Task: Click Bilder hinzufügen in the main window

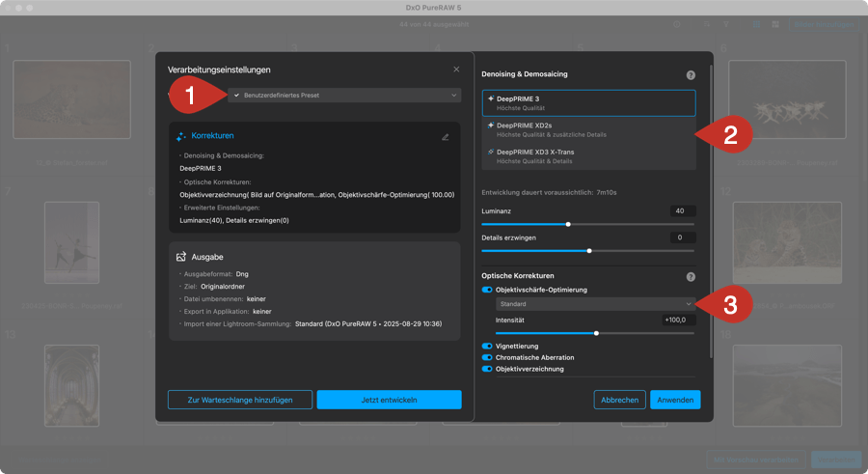Action: [x=824, y=24]
